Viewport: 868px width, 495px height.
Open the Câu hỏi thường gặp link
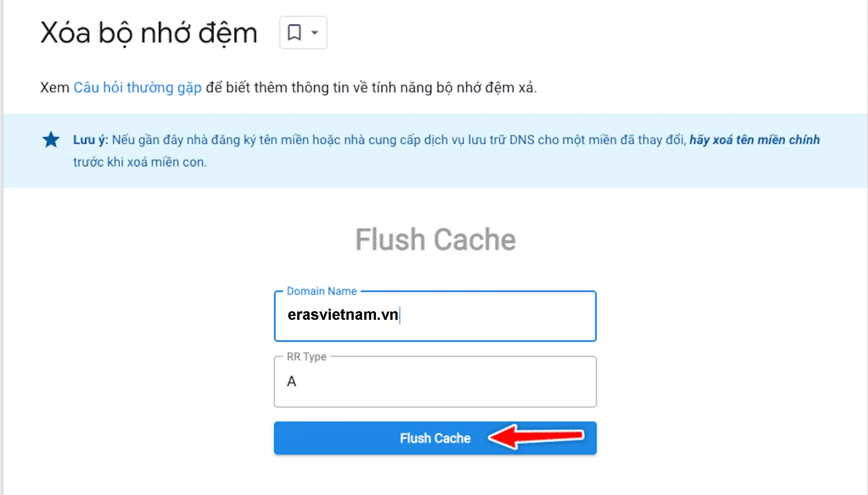[x=137, y=87]
